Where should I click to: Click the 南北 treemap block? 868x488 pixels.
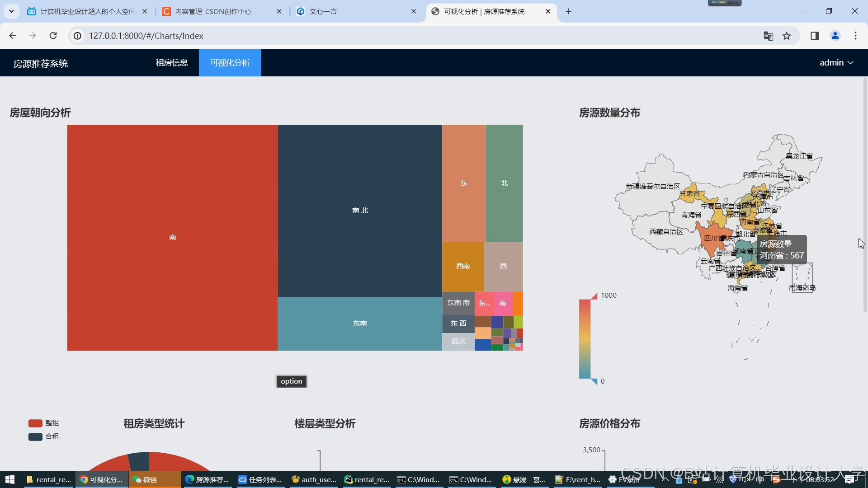point(360,211)
